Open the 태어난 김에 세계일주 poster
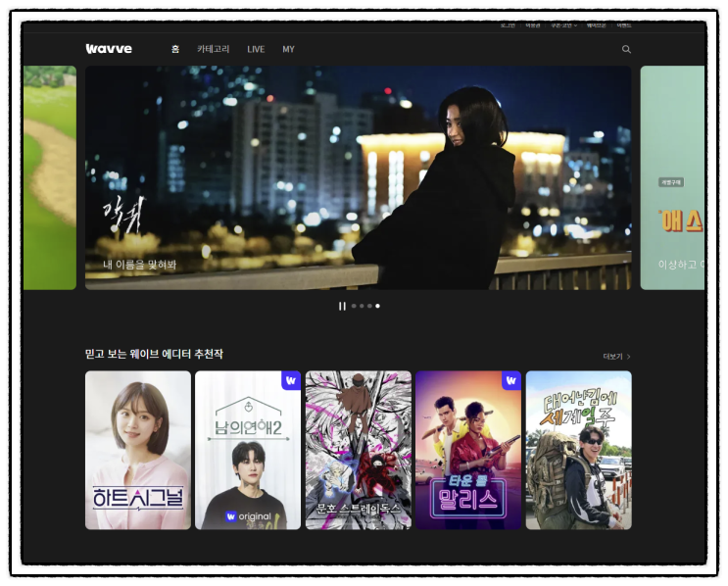 click(578, 450)
